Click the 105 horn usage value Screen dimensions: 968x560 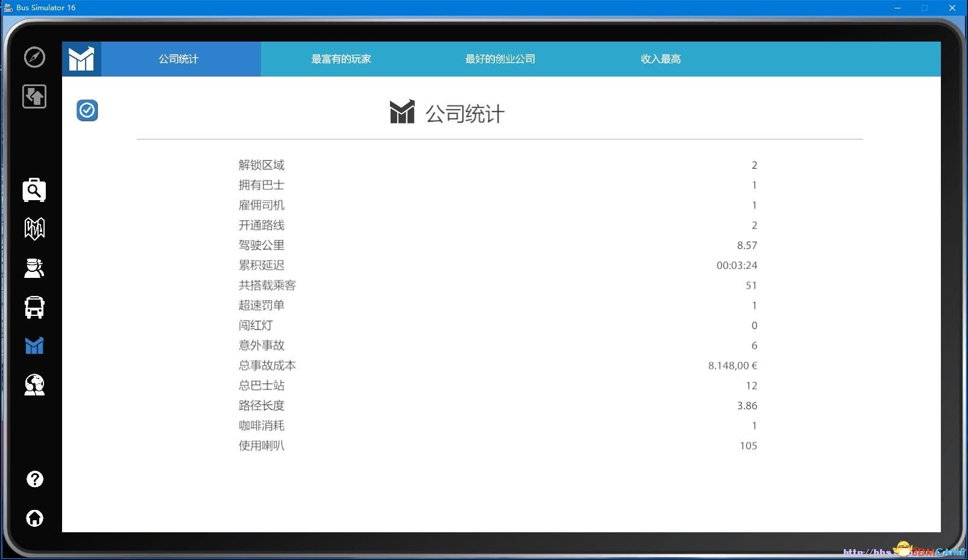748,445
